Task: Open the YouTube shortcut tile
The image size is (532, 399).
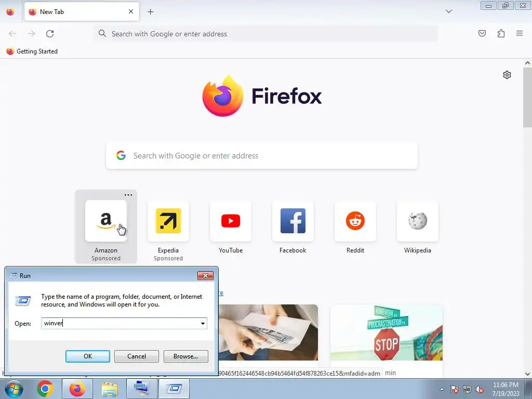Action: click(x=230, y=221)
